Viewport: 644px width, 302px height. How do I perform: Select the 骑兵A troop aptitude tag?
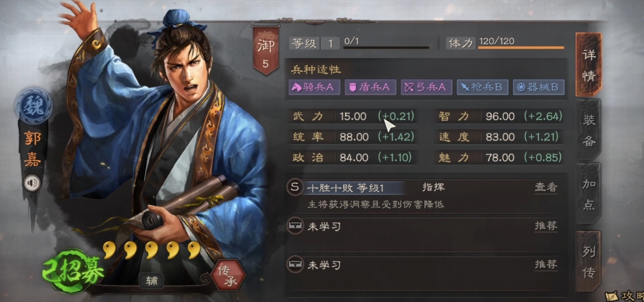click(314, 87)
